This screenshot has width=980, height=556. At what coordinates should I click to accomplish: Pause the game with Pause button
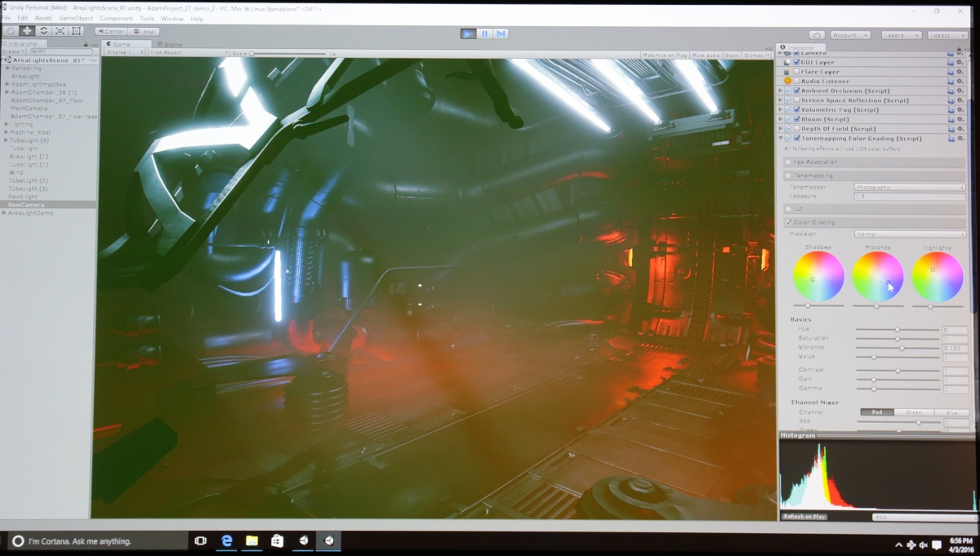click(x=485, y=33)
